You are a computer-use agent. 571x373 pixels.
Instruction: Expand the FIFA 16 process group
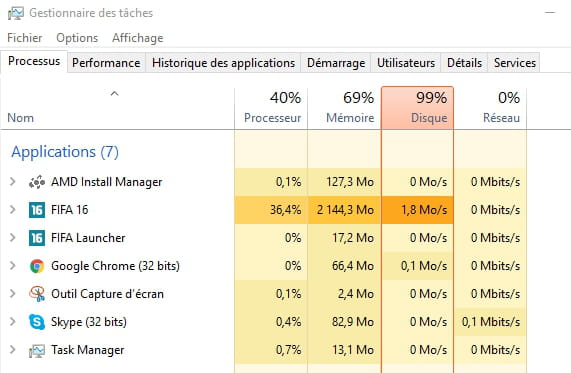[13, 209]
